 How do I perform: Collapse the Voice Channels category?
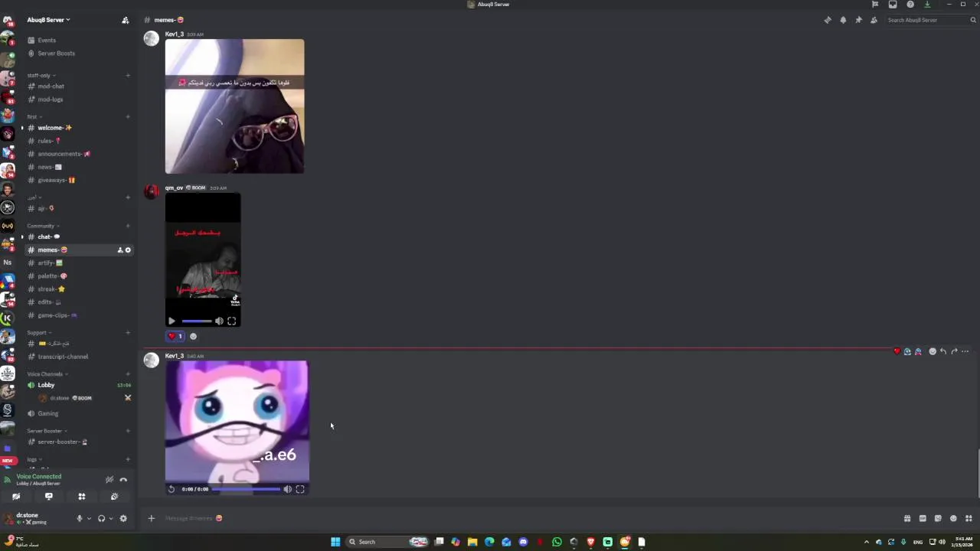(47, 373)
